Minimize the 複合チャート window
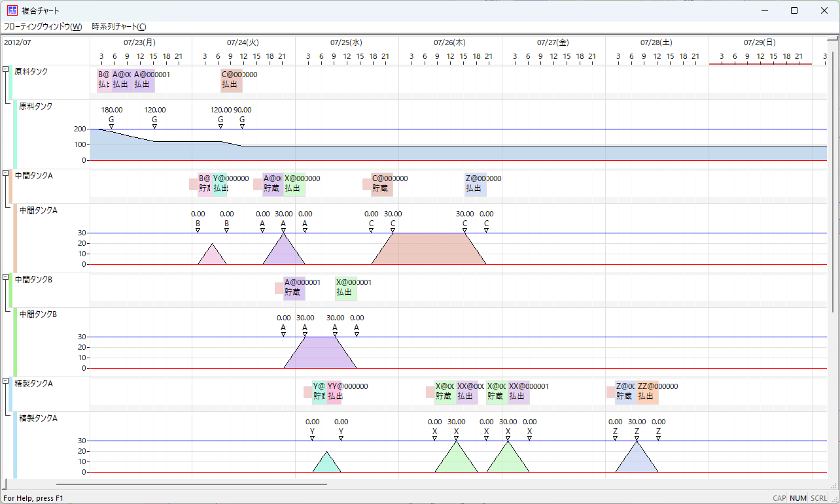The image size is (840, 504). coord(764,10)
